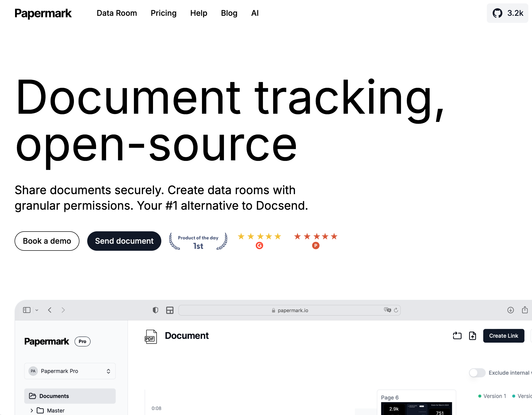Click the Create Link button

tap(504, 336)
